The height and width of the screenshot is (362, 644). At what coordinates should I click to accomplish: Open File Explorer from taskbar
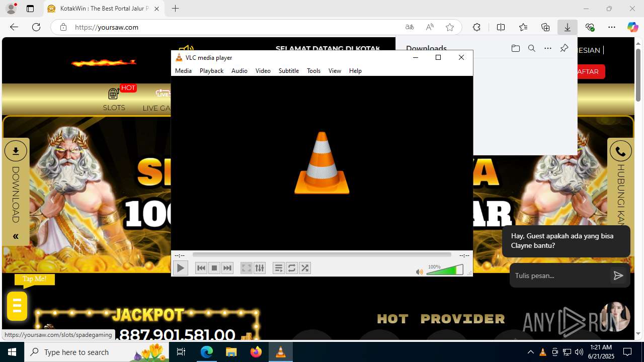[231, 352]
